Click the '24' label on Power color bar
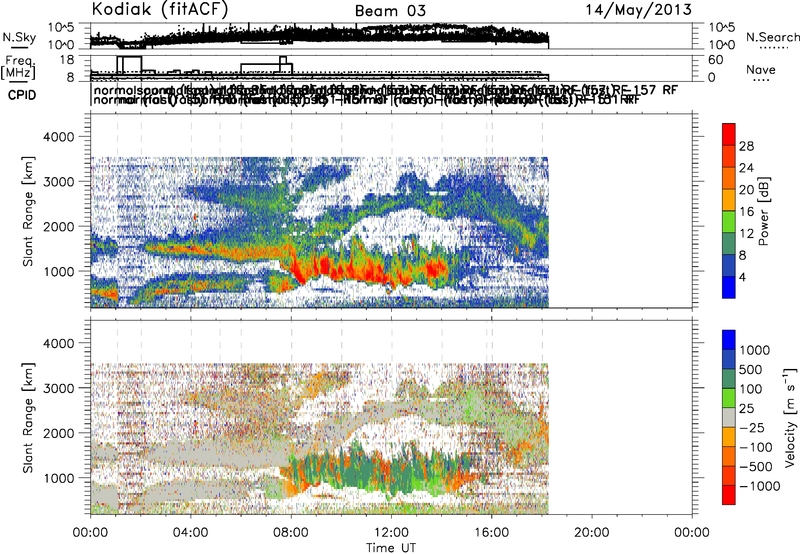Viewport: 800px width, 554px height. click(746, 168)
